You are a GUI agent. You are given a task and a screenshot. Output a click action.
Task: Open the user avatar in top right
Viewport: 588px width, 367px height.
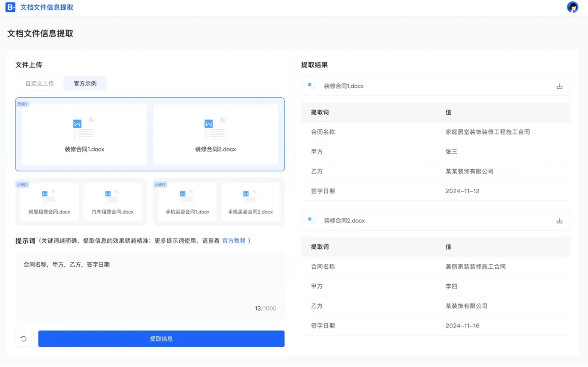(x=572, y=7)
